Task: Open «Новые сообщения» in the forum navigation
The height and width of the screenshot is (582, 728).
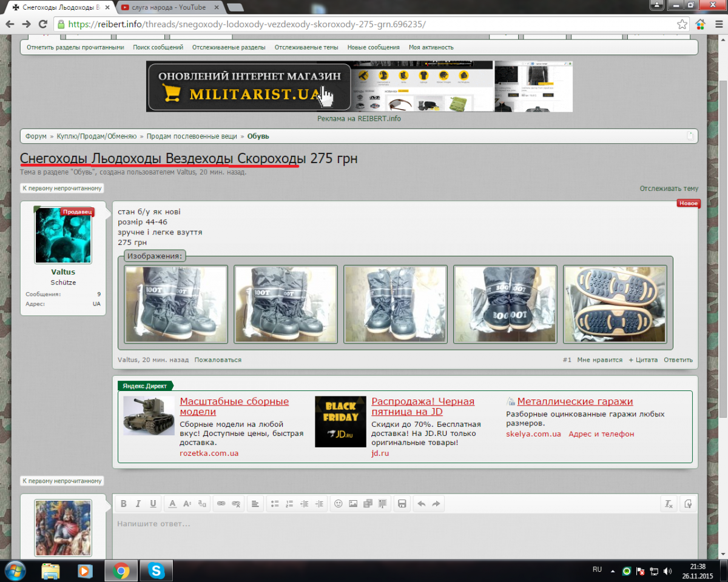Action: (373, 47)
